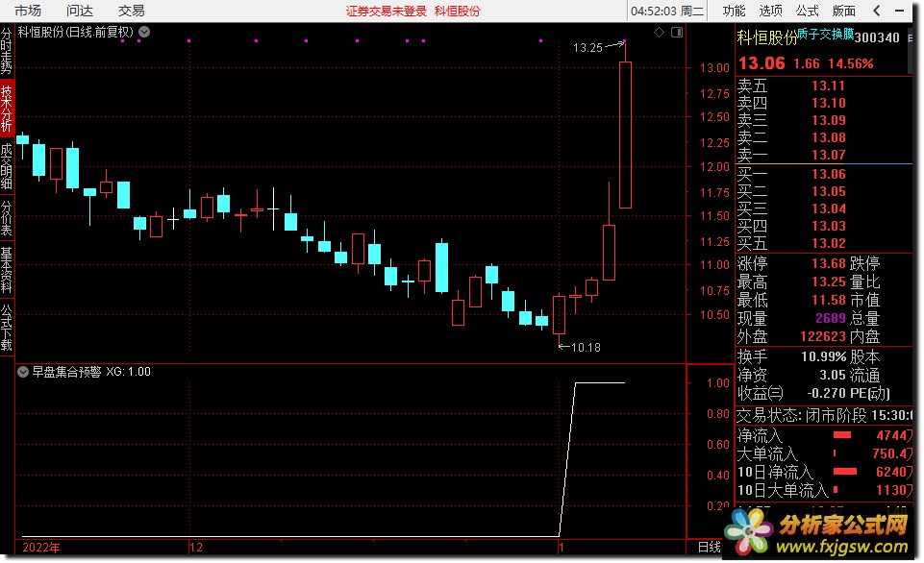Click the 最低 value 11.58
Image resolution: width=924 pixels, height=563 pixels.
point(829,300)
